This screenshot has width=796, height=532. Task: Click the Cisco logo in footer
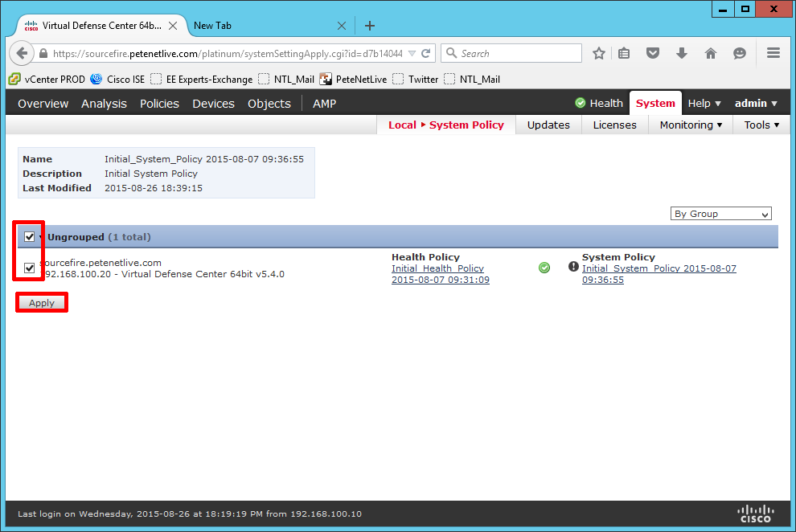(755, 514)
